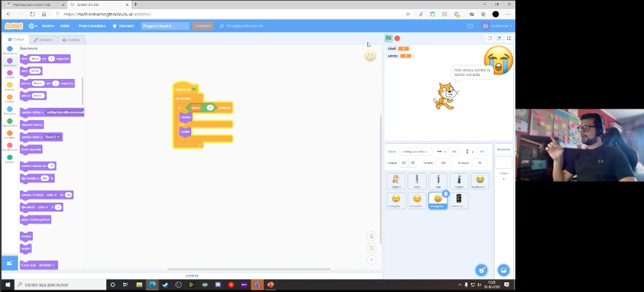This screenshot has height=292, width=644.
Task: Click the green flag to run project
Action: click(388, 38)
